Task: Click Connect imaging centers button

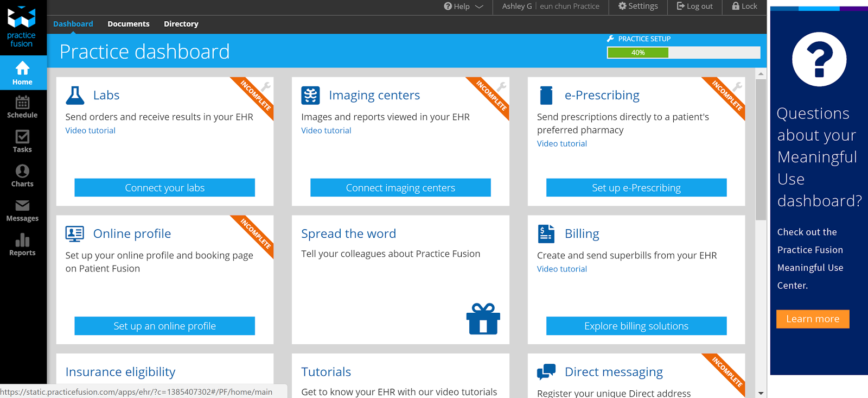Action: pos(400,187)
